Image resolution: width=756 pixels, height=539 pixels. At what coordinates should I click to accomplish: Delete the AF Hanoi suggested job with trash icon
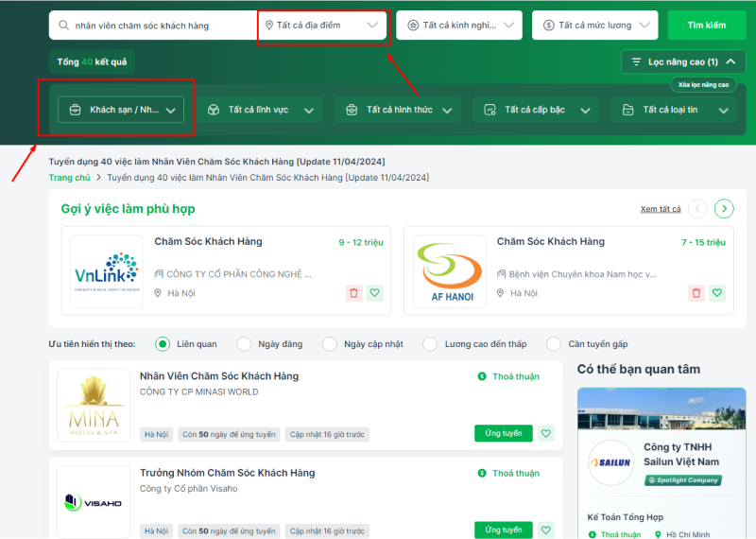[696, 293]
